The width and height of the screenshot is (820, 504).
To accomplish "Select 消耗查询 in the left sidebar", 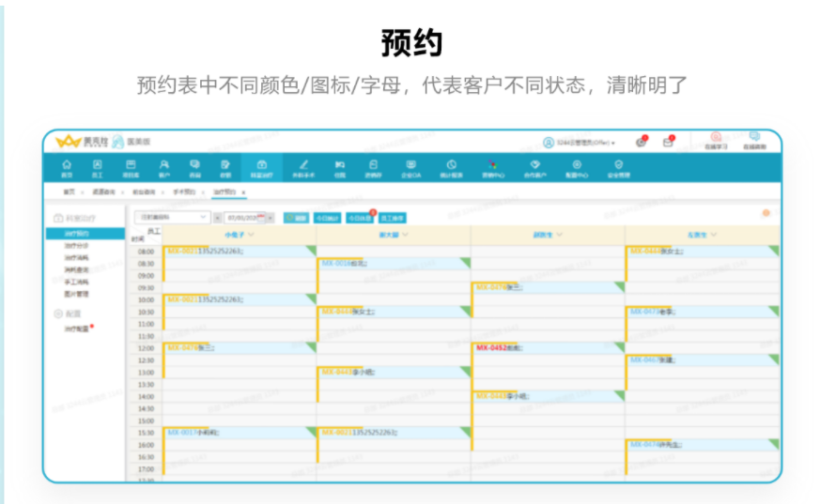I will 76,270.
